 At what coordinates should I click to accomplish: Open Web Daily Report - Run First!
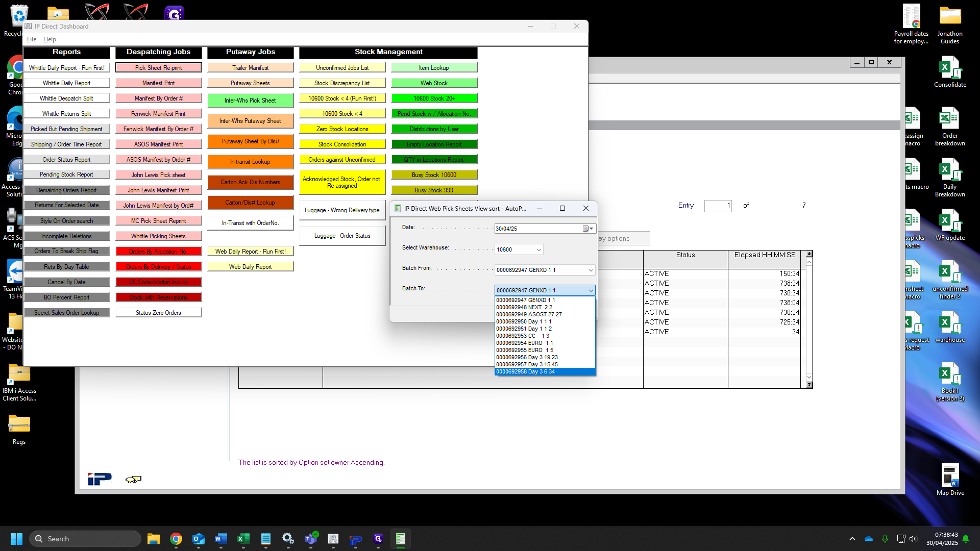250,252
